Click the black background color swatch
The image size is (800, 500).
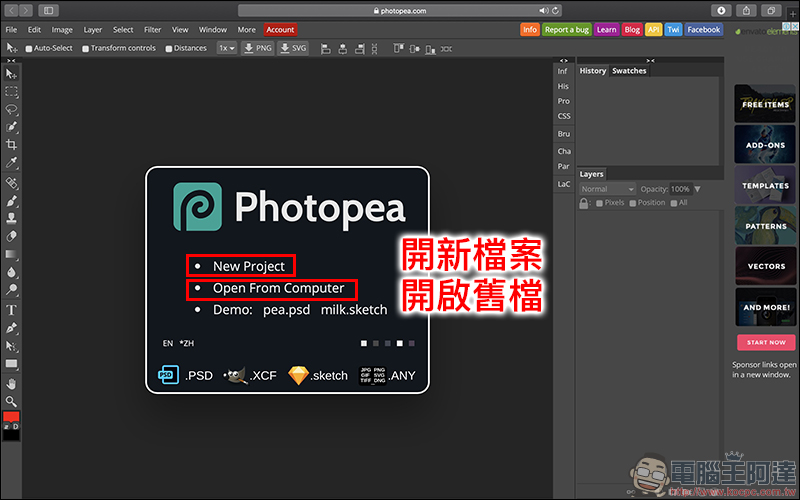coord(11,435)
